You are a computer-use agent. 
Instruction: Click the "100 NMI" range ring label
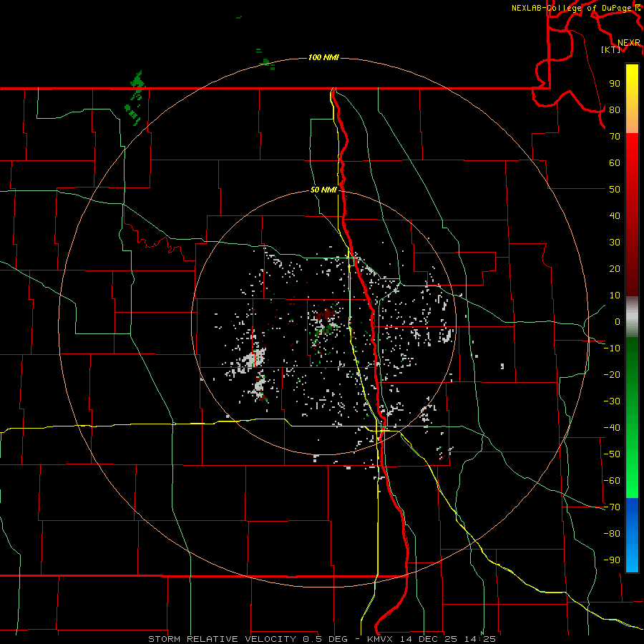pyautogui.click(x=323, y=57)
